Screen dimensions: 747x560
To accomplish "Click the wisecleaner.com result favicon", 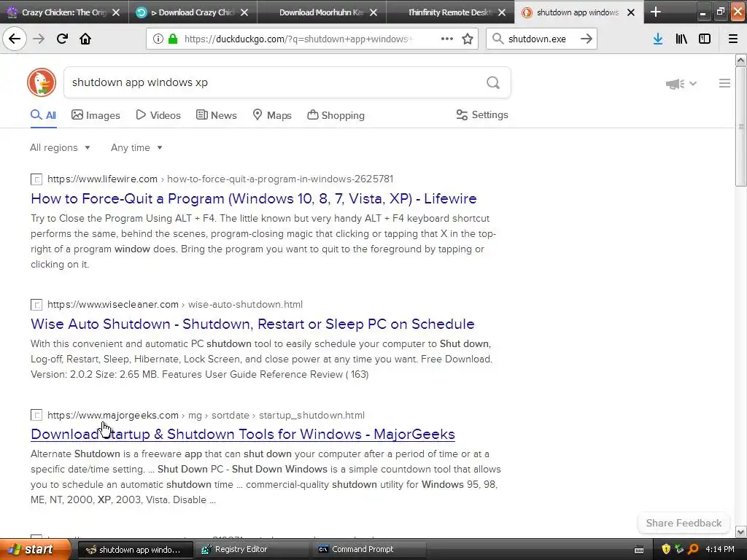I will tap(36, 305).
